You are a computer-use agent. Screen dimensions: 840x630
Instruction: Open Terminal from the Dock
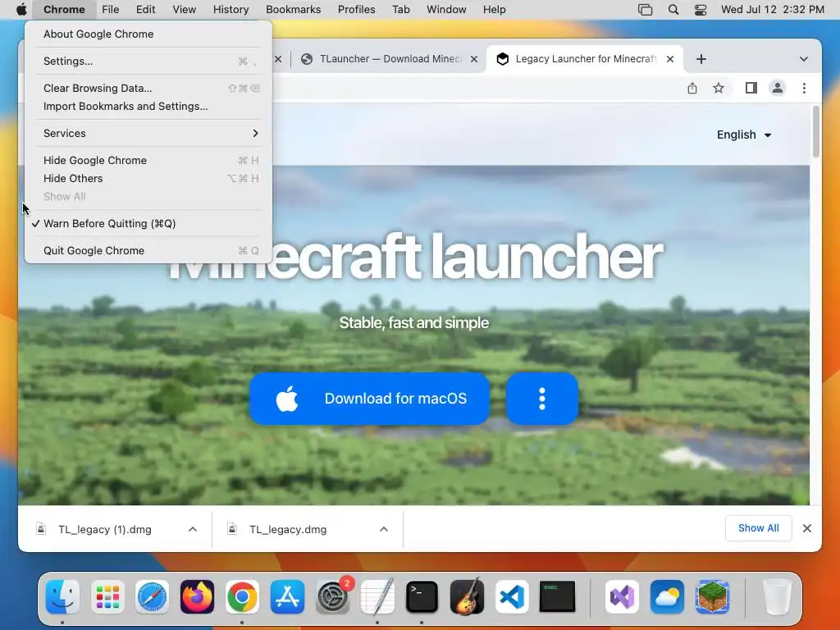pos(422,596)
